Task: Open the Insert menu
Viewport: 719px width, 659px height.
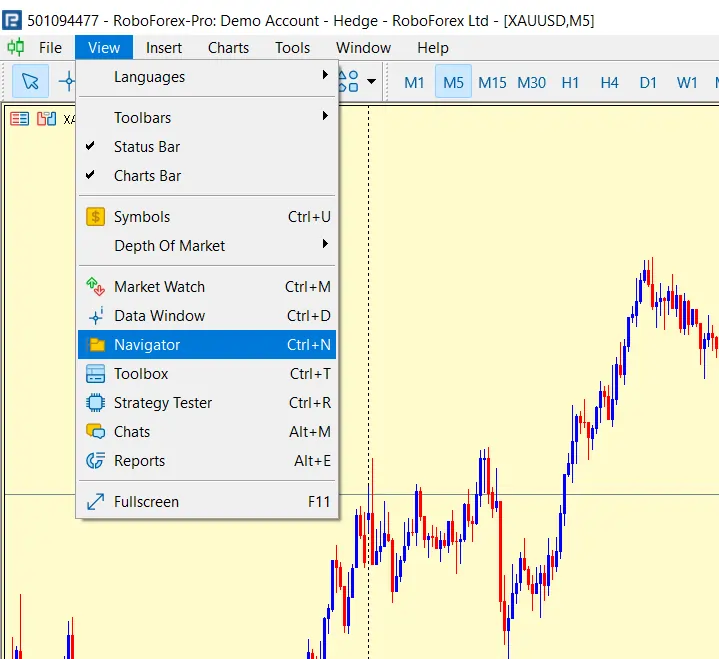Action: pyautogui.click(x=164, y=48)
